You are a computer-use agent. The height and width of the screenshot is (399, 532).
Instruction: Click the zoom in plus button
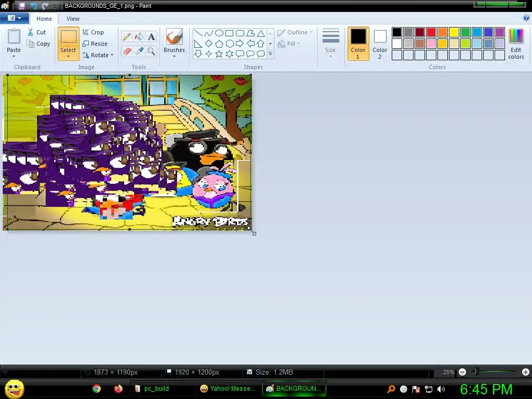click(526, 372)
